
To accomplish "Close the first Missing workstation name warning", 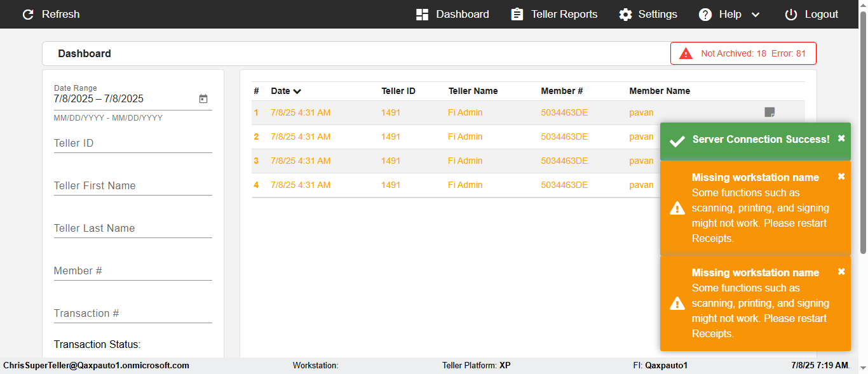I will [x=841, y=177].
